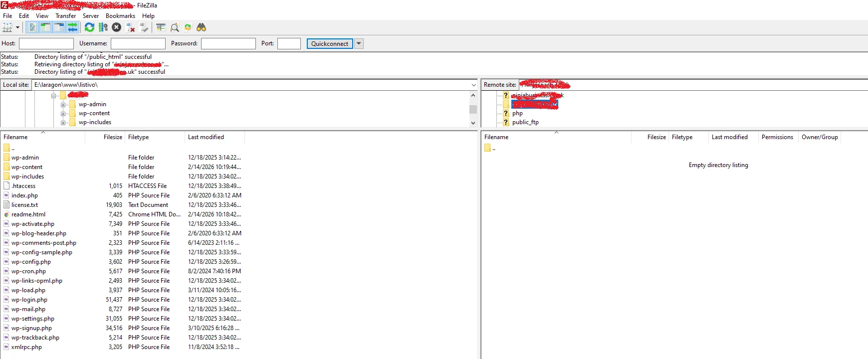Open the Bookmarks menu
This screenshot has width=868, height=359.
pos(120,15)
